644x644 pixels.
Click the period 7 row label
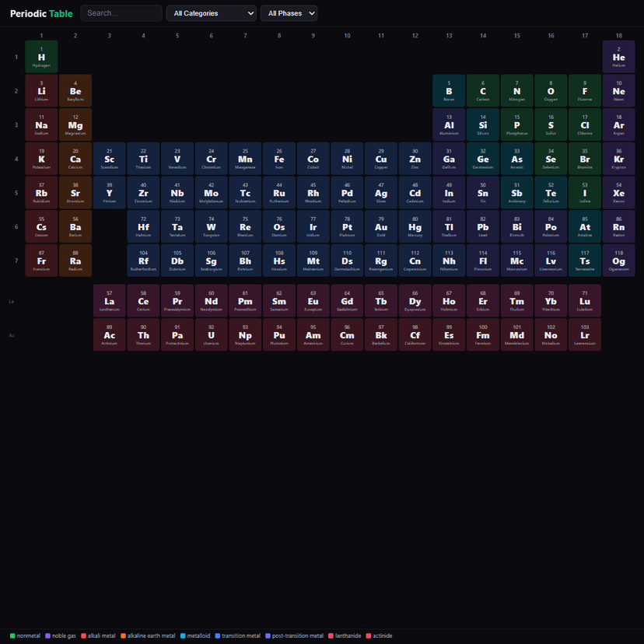click(x=16, y=261)
